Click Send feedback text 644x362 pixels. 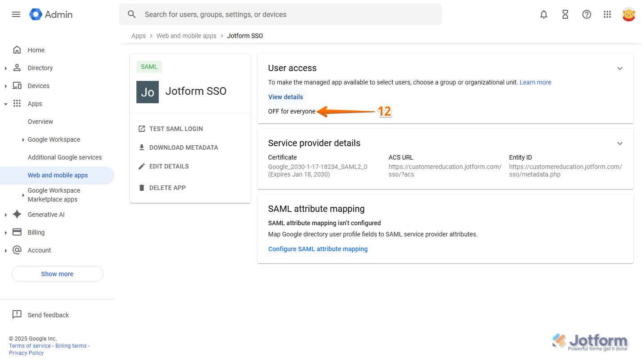(48, 315)
